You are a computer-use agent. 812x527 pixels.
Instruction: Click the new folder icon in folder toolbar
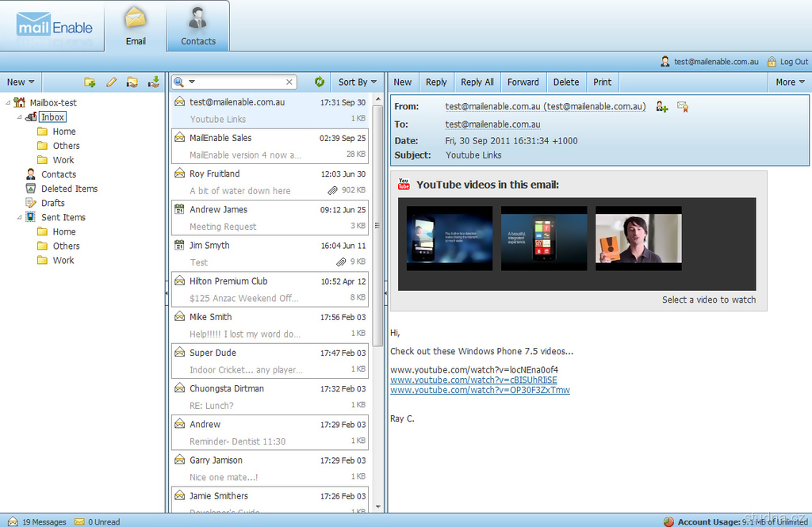(x=90, y=82)
